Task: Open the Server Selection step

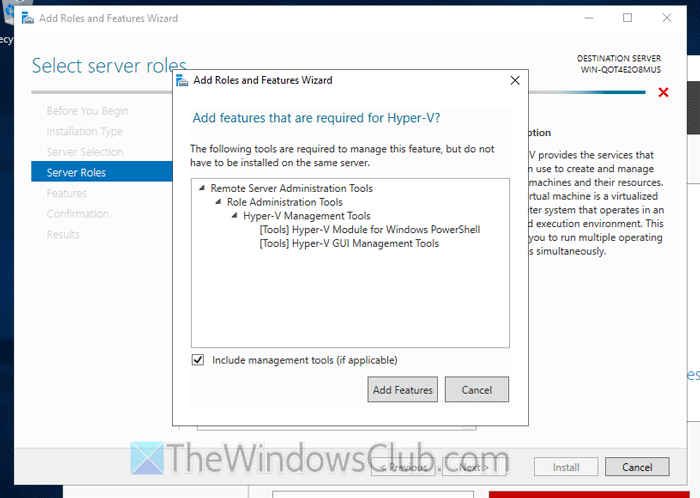Action: coord(85,152)
